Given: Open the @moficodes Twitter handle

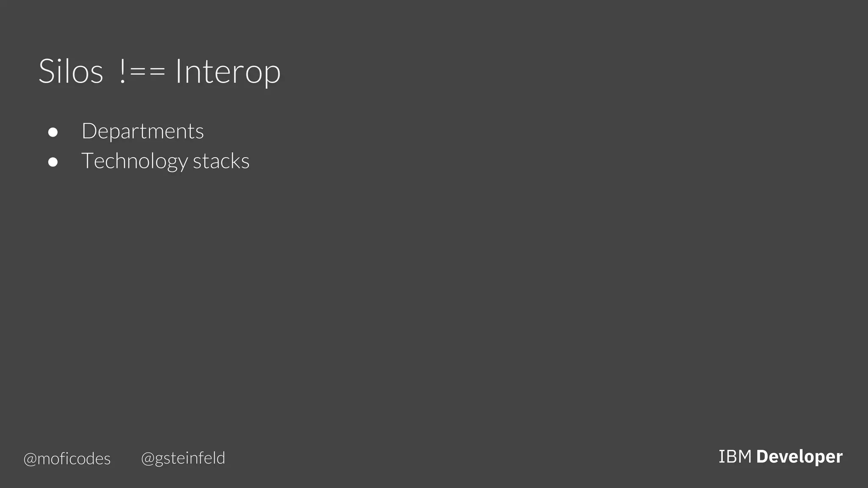Looking at the screenshot, I should pyautogui.click(x=67, y=459).
